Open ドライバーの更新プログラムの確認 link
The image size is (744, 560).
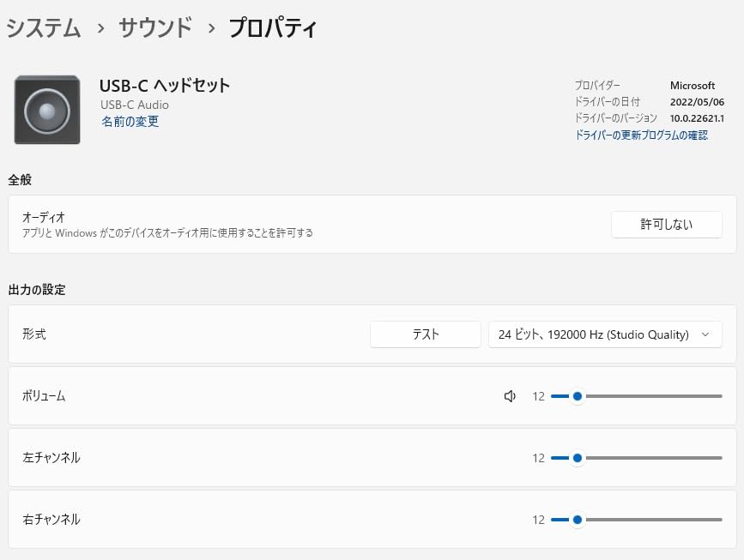coord(641,135)
